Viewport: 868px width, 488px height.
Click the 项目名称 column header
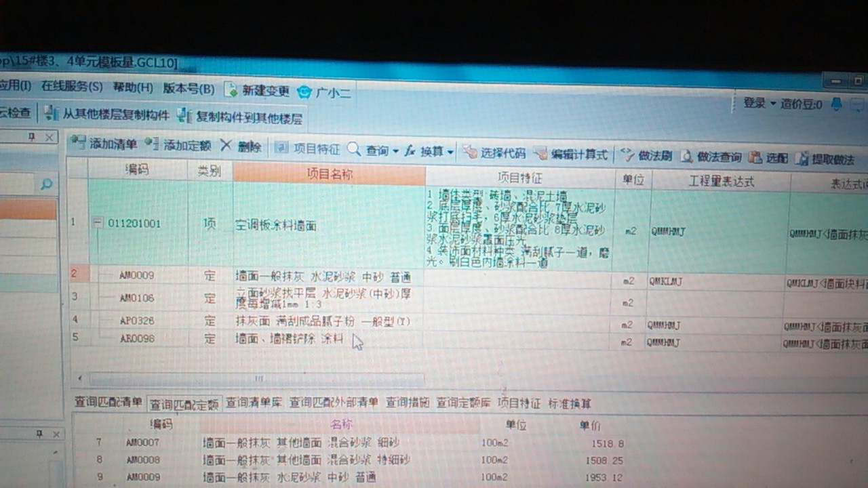pyautogui.click(x=330, y=174)
